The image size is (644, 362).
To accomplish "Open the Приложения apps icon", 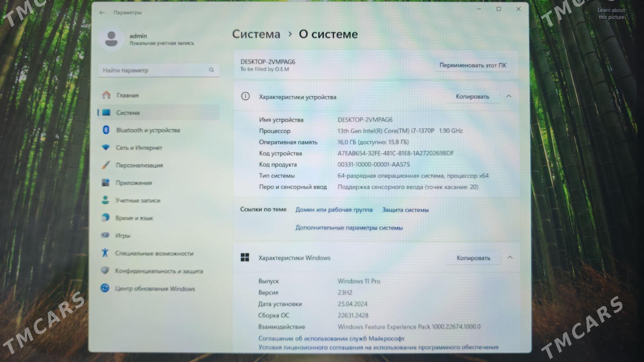I will click(106, 183).
